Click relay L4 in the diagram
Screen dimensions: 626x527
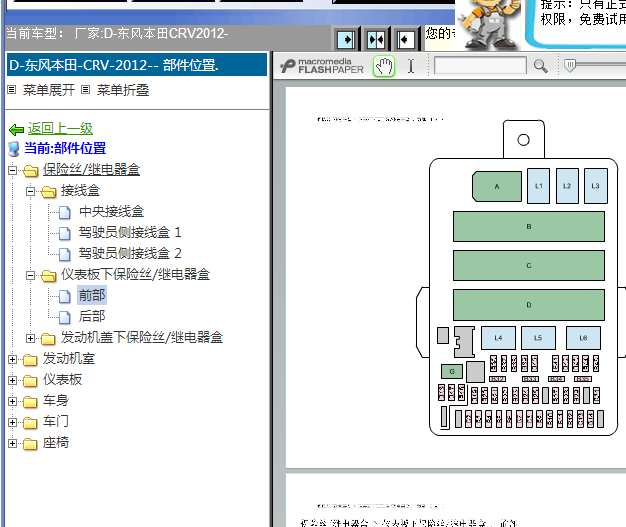(x=498, y=338)
